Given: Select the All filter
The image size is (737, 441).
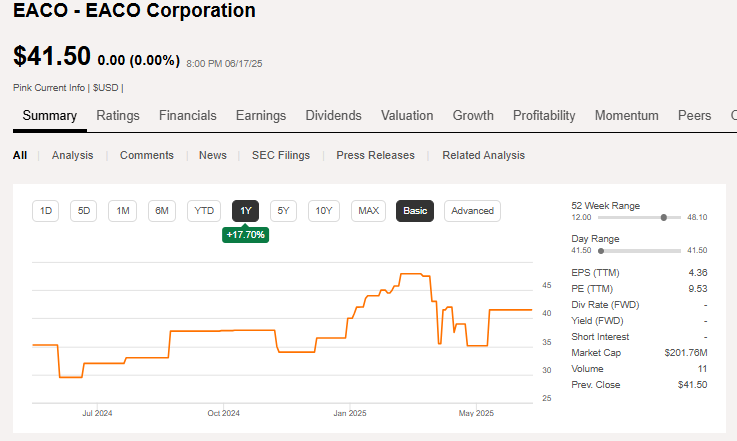Looking at the screenshot, I should click(20, 155).
